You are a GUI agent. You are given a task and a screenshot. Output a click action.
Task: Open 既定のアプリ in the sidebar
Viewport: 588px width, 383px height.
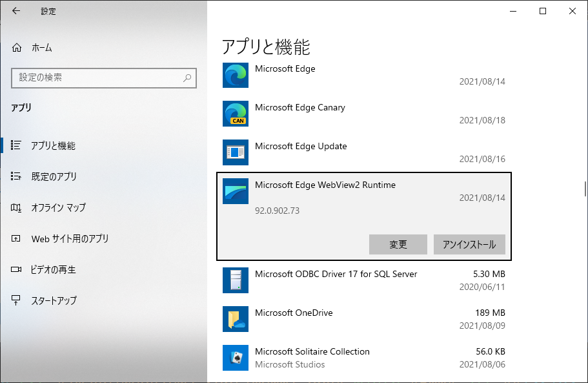pos(54,177)
